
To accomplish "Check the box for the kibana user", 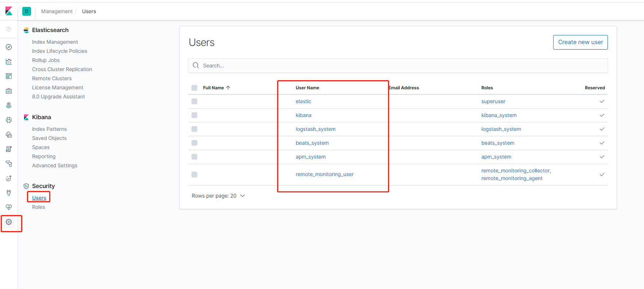I will pos(194,115).
